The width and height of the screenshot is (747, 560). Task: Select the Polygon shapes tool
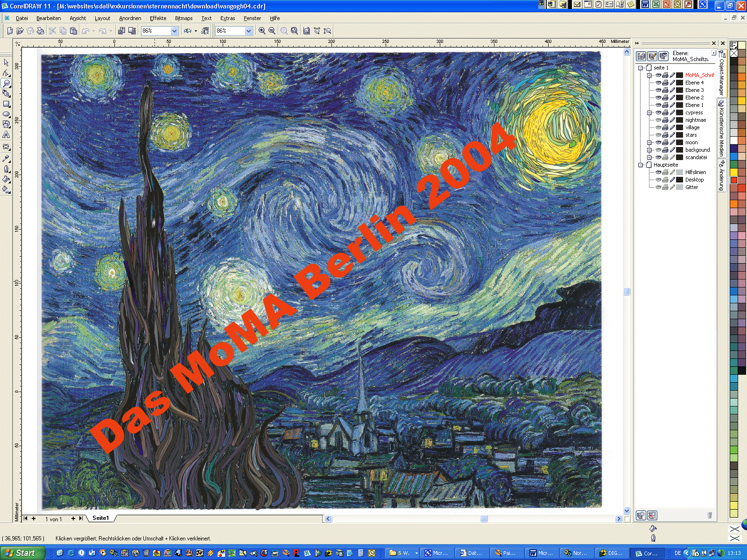point(6,124)
